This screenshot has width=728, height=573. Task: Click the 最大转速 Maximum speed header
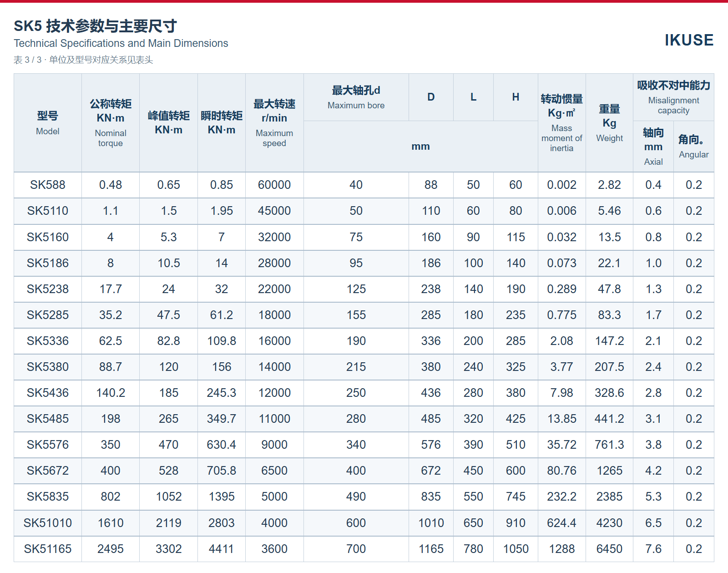274,123
